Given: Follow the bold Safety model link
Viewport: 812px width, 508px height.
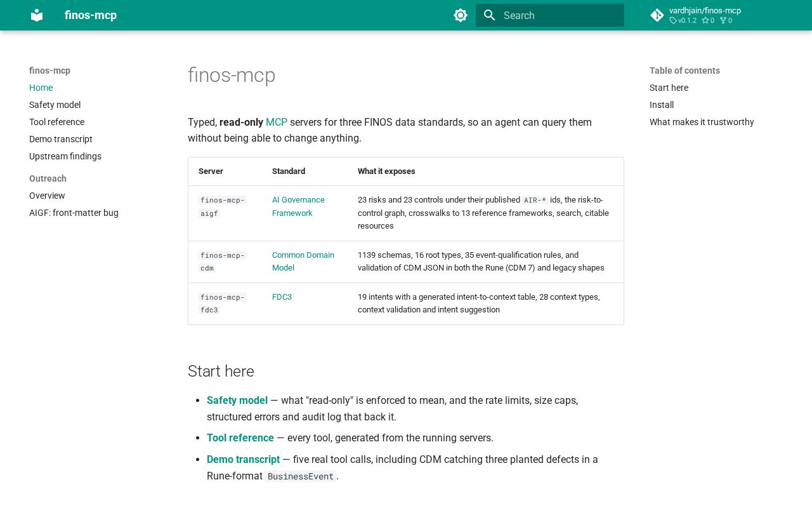Looking at the screenshot, I should (237, 401).
